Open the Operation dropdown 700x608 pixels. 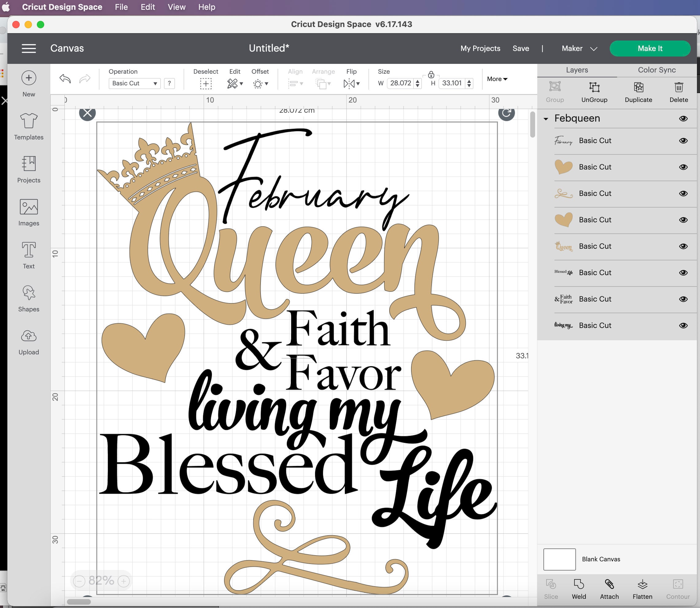[134, 83]
